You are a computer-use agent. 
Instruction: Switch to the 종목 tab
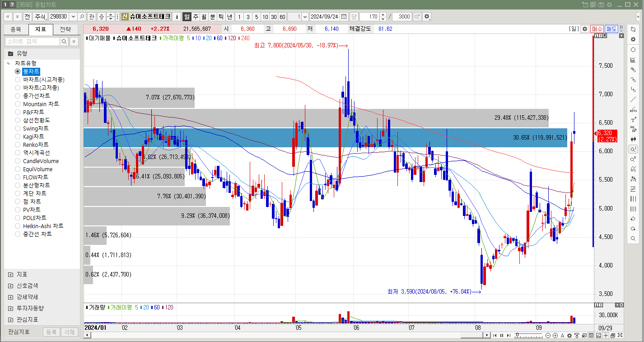(16, 30)
